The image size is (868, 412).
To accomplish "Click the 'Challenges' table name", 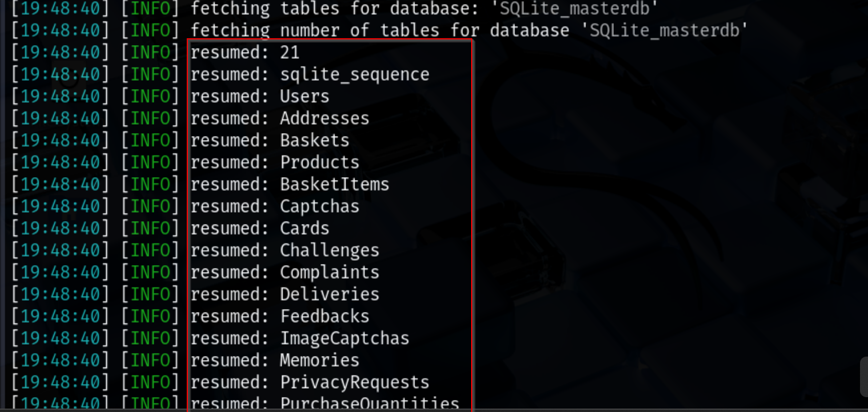I will coord(329,250).
